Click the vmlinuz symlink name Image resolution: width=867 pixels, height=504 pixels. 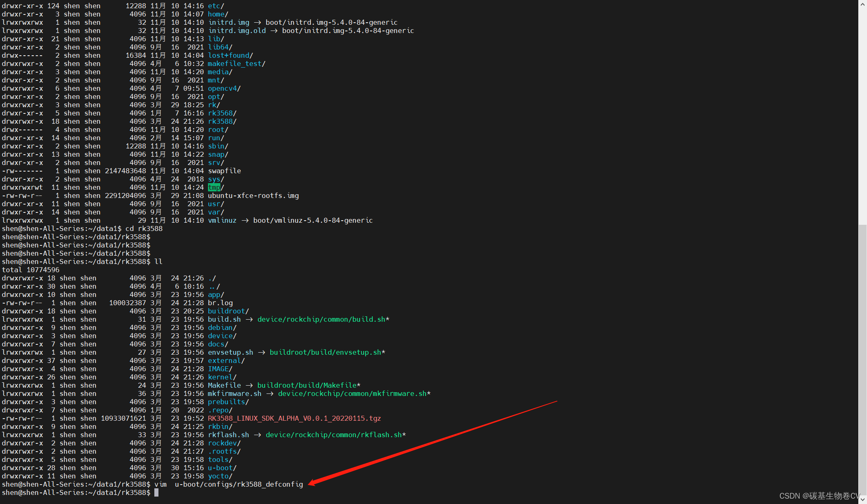click(x=222, y=220)
